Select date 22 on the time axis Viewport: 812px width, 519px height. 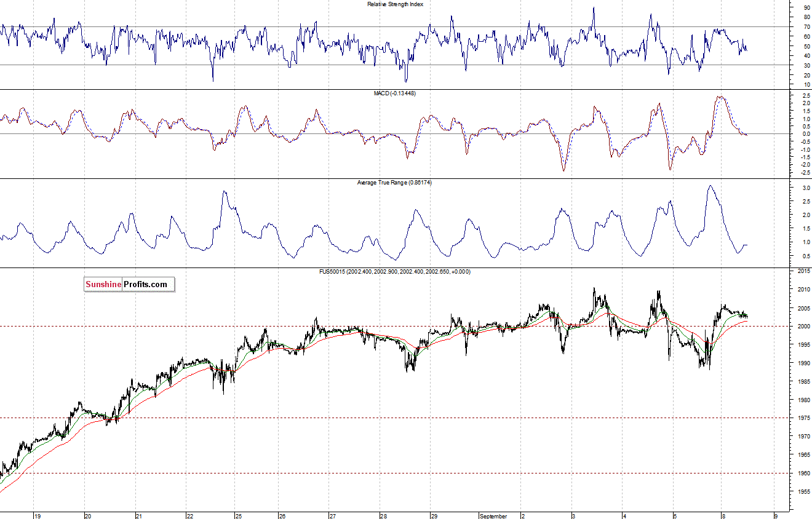pos(190,516)
